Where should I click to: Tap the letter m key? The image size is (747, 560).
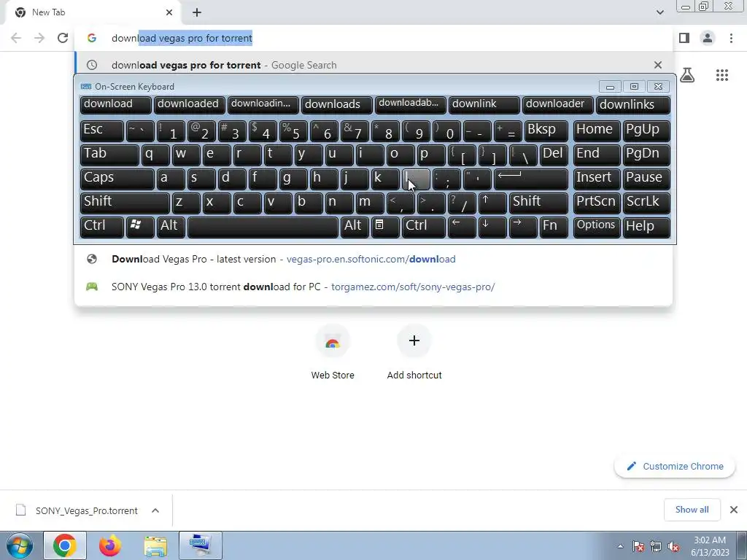coord(370,203)
